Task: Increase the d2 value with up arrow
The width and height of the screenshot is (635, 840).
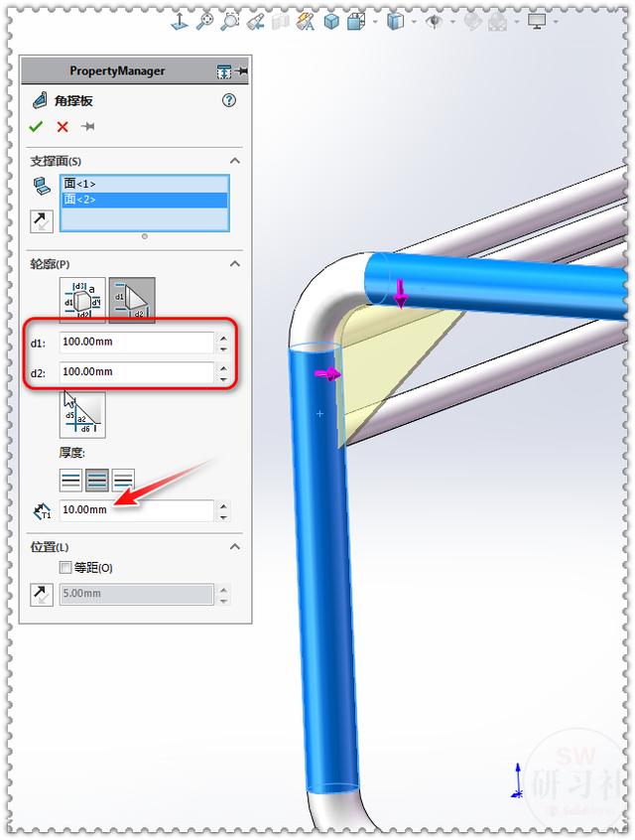Action: (224, 367)
